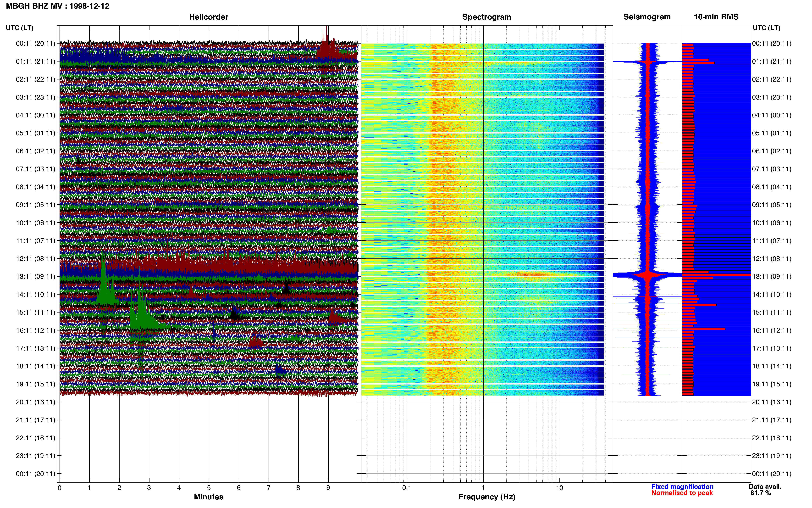Click left time label '22:11 (18:11)'
812x508 pixels.
tap(36, 438)
